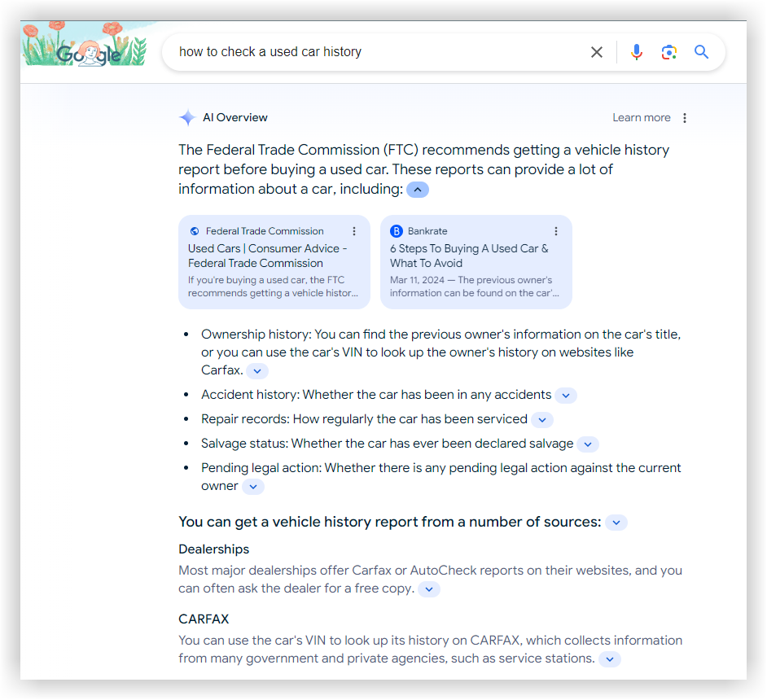Screen dimensions: 767x700
Task: Expand sources for CARFAX paragraph
Action: 610,659
